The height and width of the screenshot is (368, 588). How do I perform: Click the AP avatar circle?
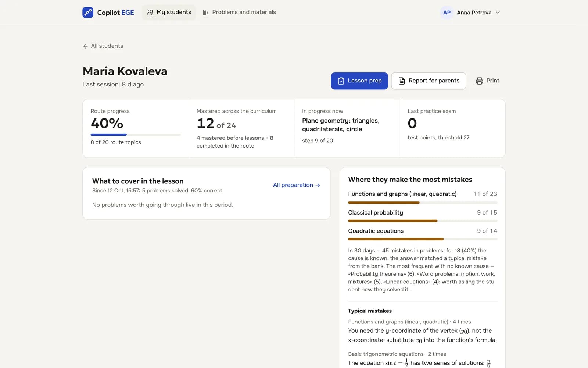click(x=447, y=13)
